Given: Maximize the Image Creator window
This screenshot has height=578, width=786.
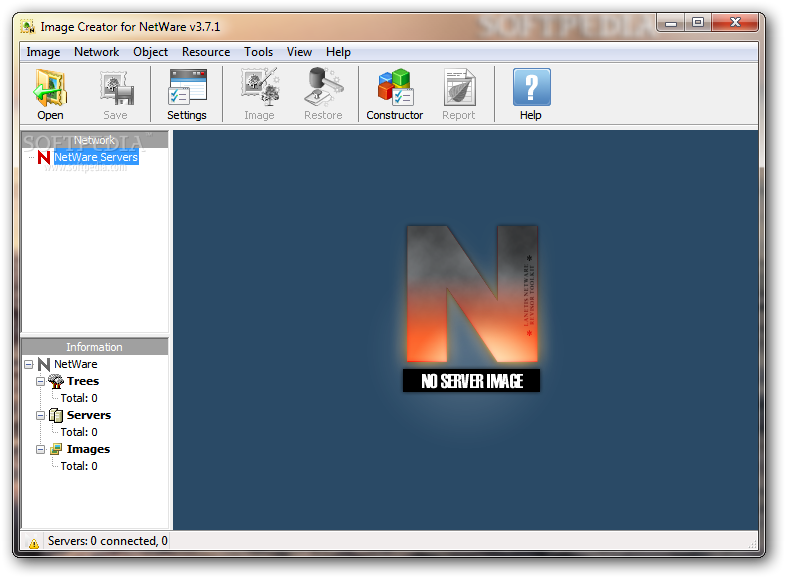Looking at the screenshot, I should coord(698,23).
